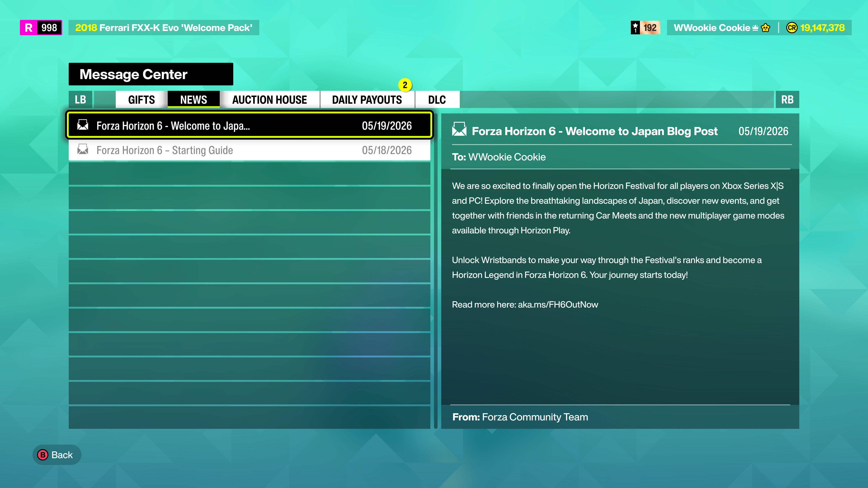Switch to the GIFTS tab
Image resolution: width=868 pixels, height=488 pixels.
142,99
